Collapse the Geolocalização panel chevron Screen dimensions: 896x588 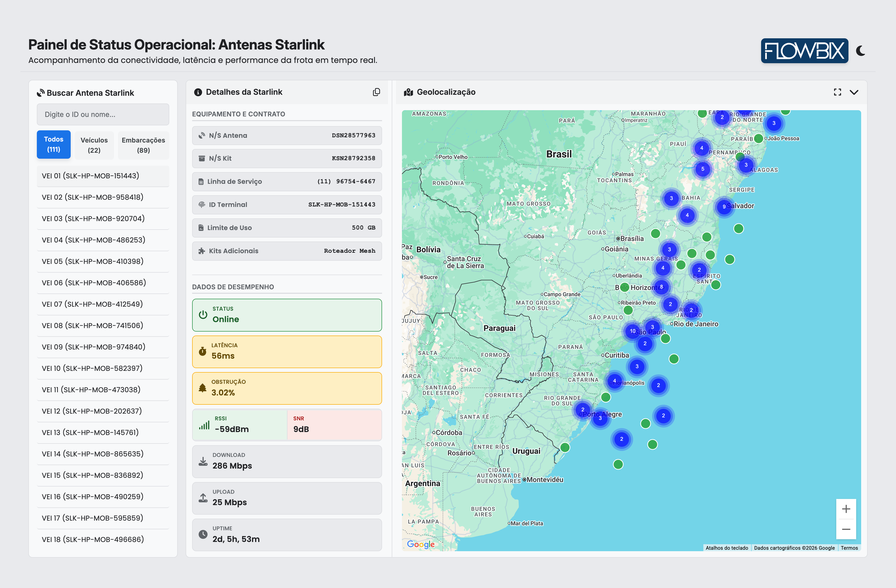854,92
